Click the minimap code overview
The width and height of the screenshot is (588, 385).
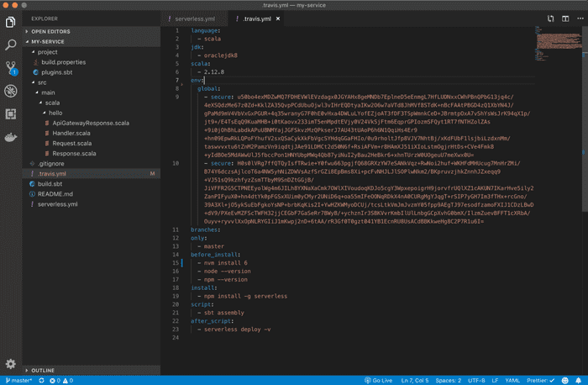[558, 43]
